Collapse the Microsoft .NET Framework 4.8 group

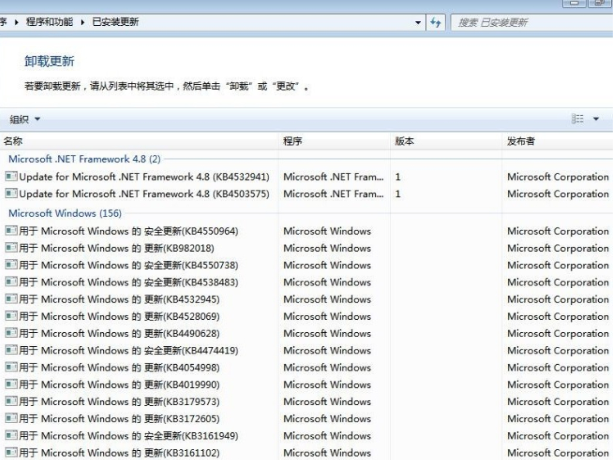84,159
